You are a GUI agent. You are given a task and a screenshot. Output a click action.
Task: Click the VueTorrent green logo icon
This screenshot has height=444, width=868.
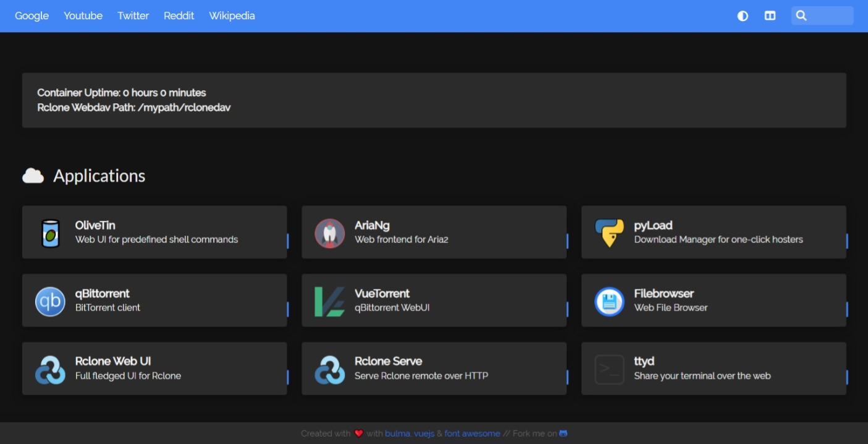pyautogui.click(x=329, y=302)
